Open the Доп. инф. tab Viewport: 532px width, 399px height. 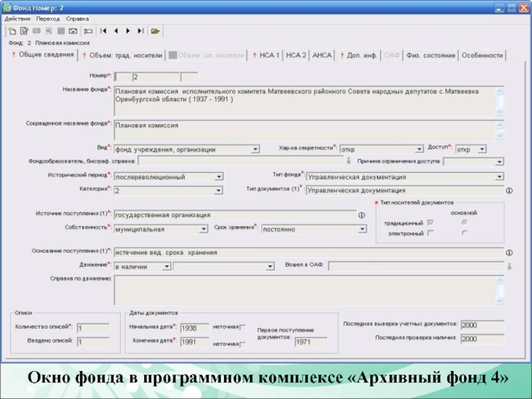point(359,55)
